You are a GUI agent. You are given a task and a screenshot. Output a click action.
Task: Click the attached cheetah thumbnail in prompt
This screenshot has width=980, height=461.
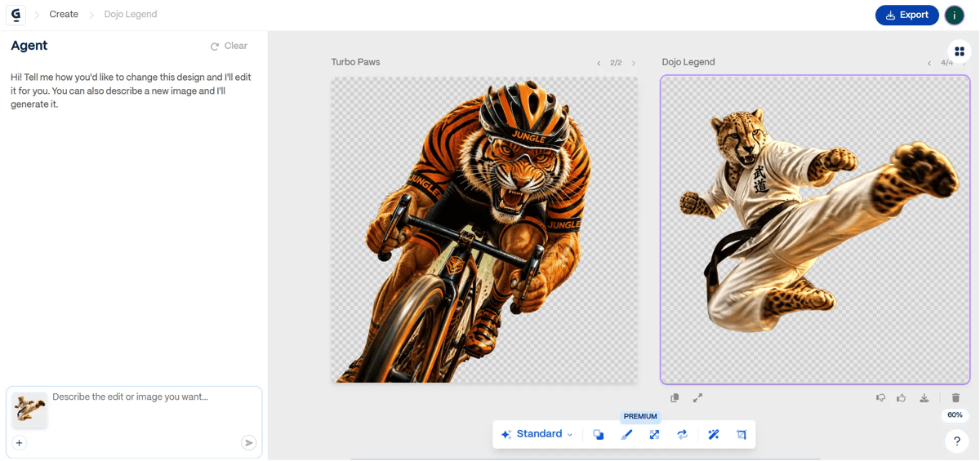(x=29, y=410)
